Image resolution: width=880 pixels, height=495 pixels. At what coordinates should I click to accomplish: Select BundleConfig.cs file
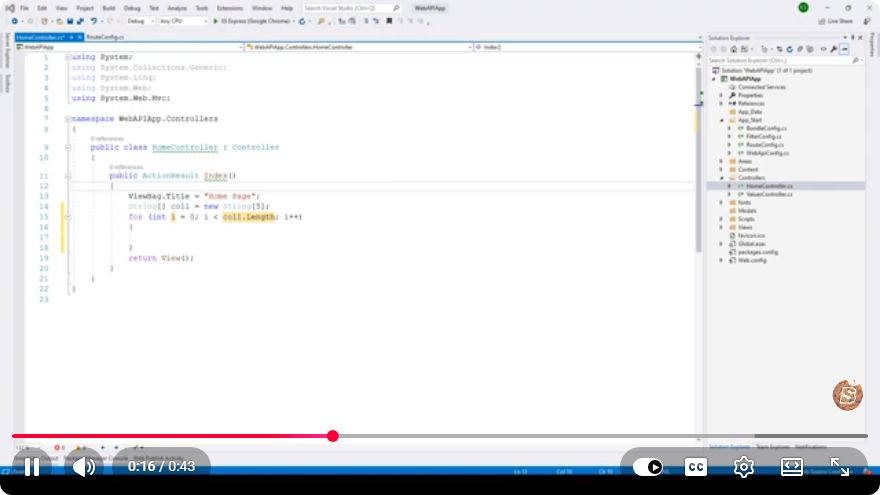pyautogui.click(x=766, y=129)
